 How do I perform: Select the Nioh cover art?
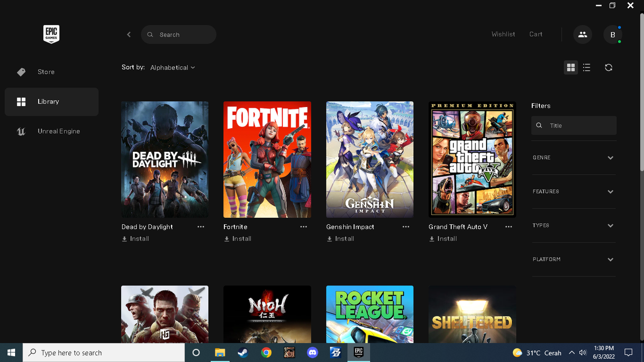(x=267, y=314)
